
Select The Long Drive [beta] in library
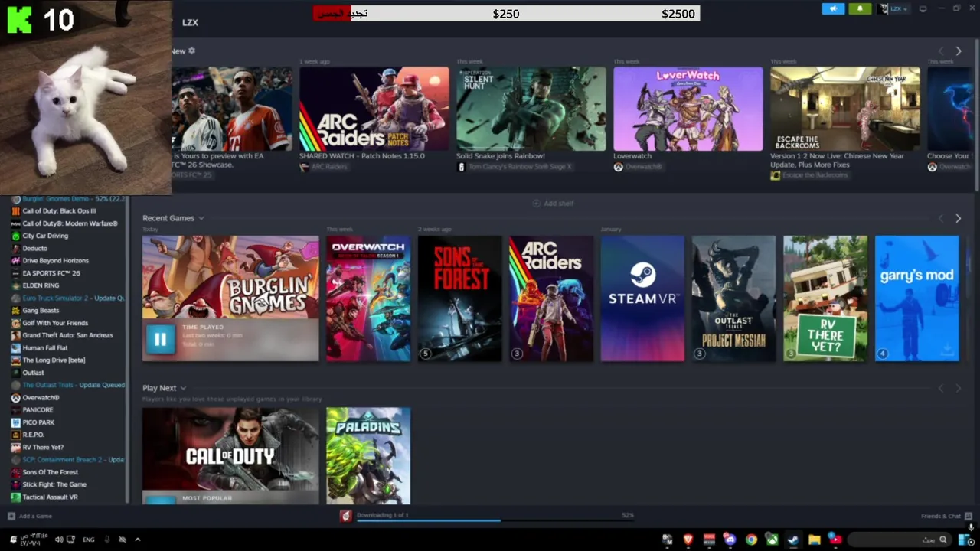point(54,360)
